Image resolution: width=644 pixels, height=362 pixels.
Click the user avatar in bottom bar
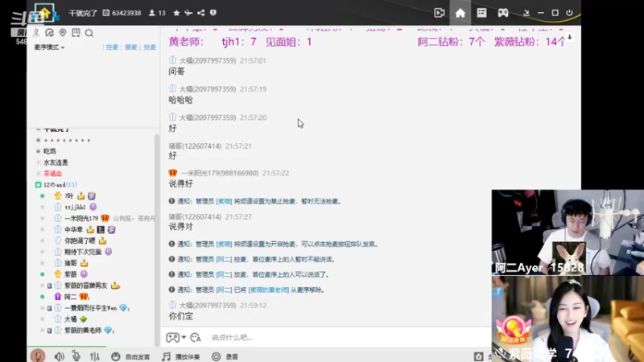pyautogui.click(x=38, y=356)
